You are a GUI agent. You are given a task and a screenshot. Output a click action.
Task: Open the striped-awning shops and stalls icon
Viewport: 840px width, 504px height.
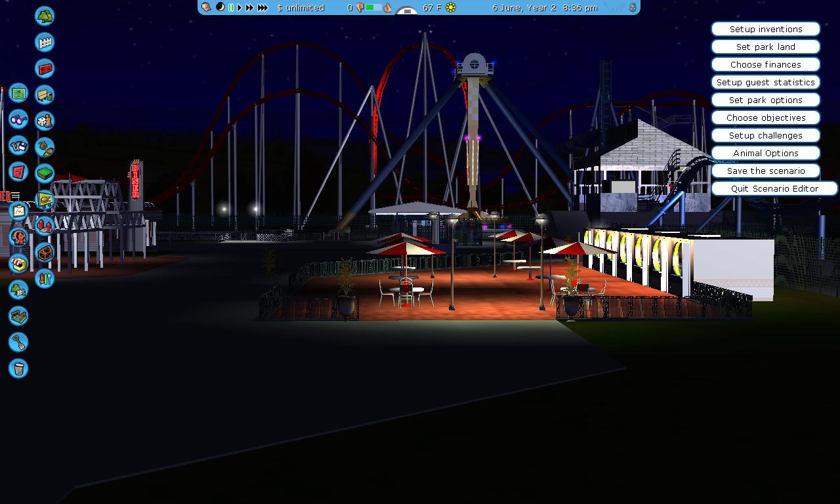pos(18,263)
